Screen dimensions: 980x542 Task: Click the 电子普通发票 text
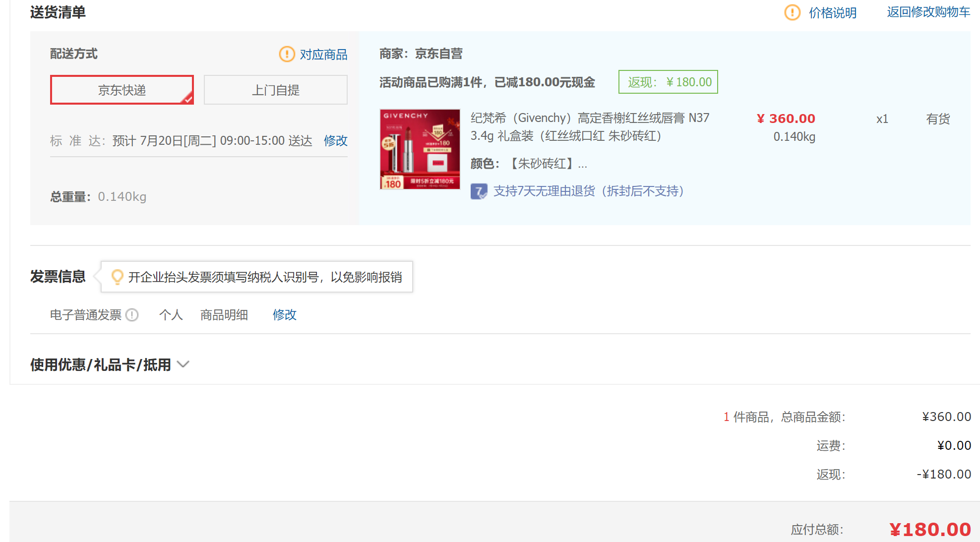point(86,315)
